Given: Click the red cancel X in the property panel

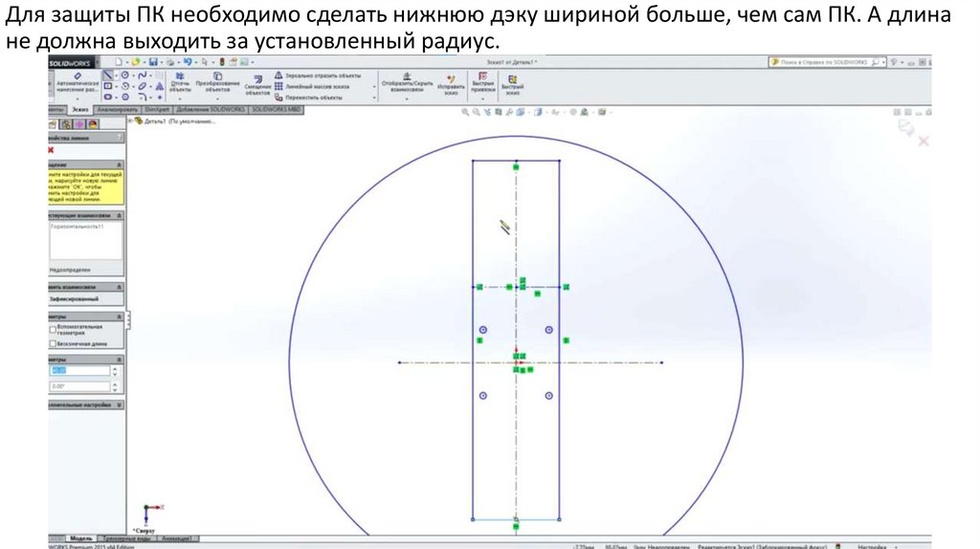Looking at the screenshot, I should click(x=51, y=150).
